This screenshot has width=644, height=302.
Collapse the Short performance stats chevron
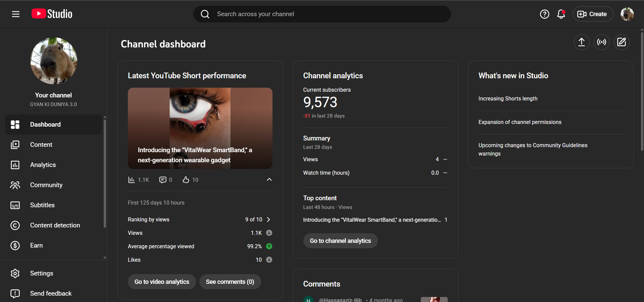269,180
